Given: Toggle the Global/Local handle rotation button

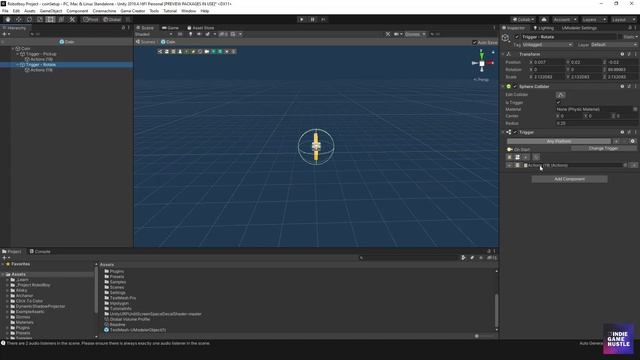Looking at the screenshot, I should [112, 20].
